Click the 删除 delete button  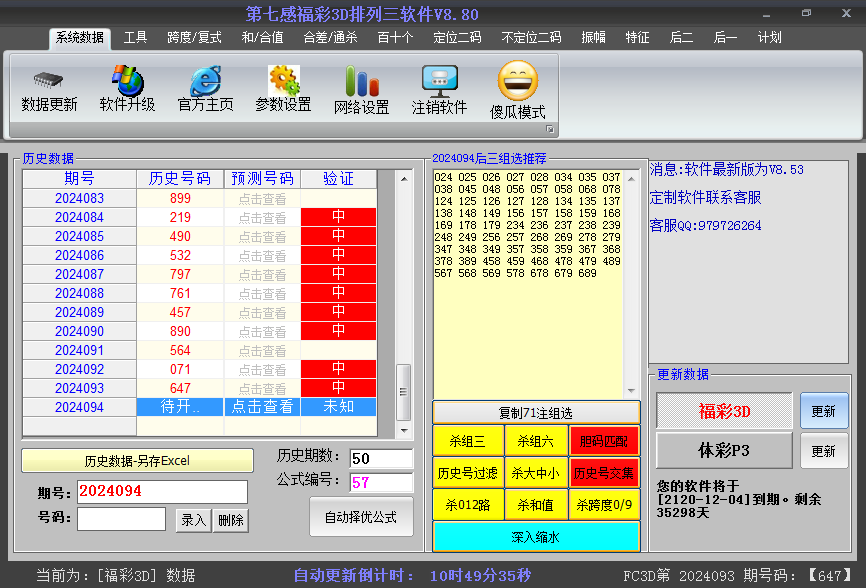(x=231, y=520)
